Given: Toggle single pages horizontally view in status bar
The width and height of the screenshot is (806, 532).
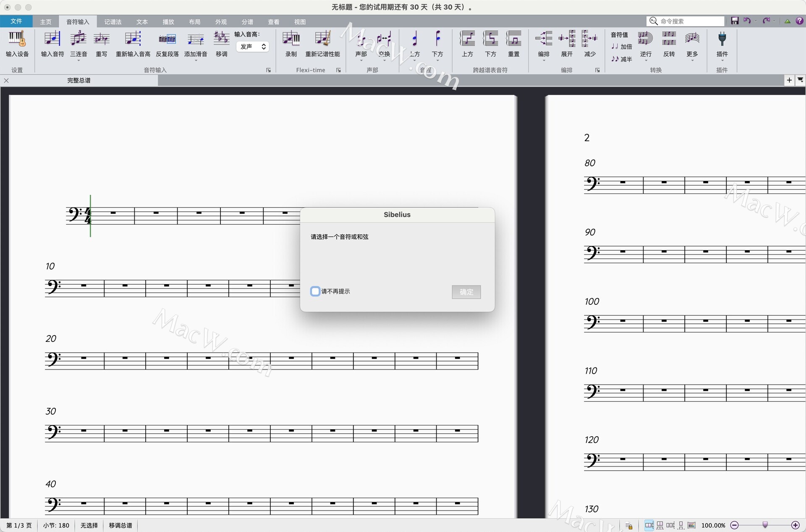Looking at the screenshot, I should (670, 525).
